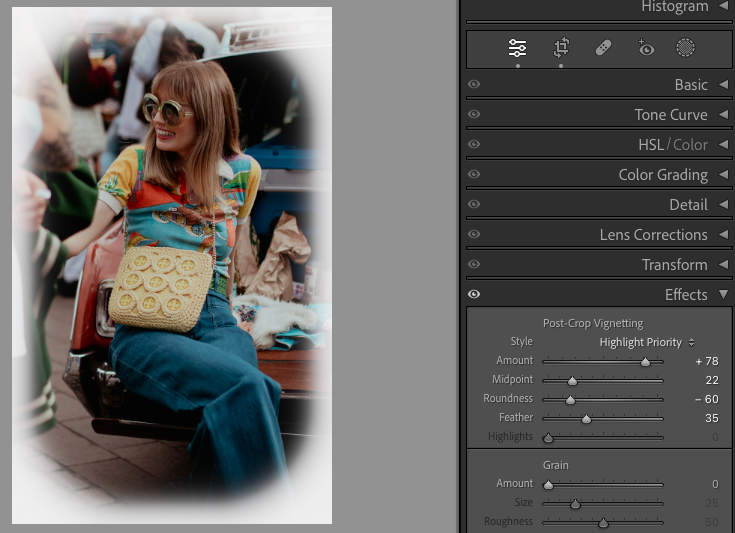
Task: Expand the Lens Corrections panel
Action: click(723, 235)
